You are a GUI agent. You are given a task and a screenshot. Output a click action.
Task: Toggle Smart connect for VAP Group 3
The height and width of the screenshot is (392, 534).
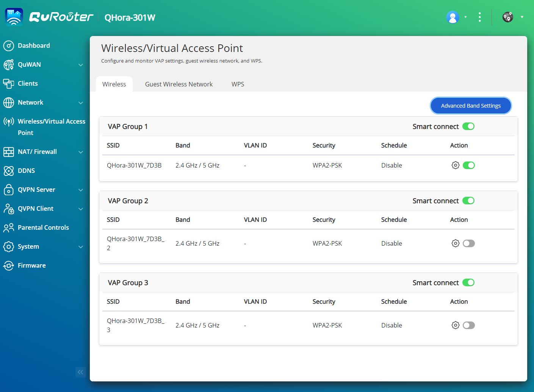pos(468,283)
